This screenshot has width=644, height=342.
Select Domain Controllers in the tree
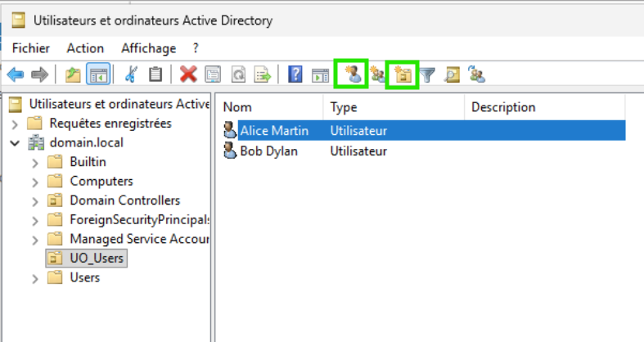point(124,200)
